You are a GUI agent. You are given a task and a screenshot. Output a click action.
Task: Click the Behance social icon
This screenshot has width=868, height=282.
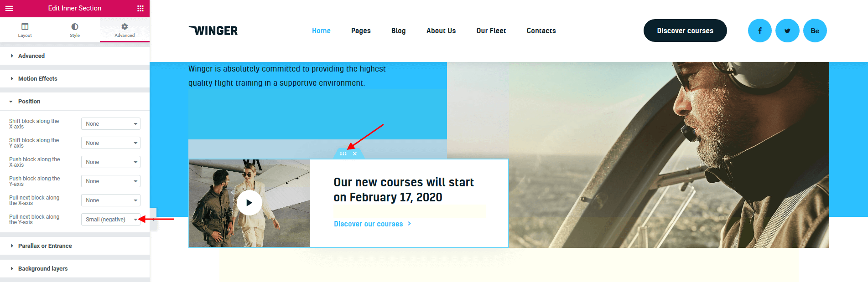pyautogui.click(x=815, y=31)
